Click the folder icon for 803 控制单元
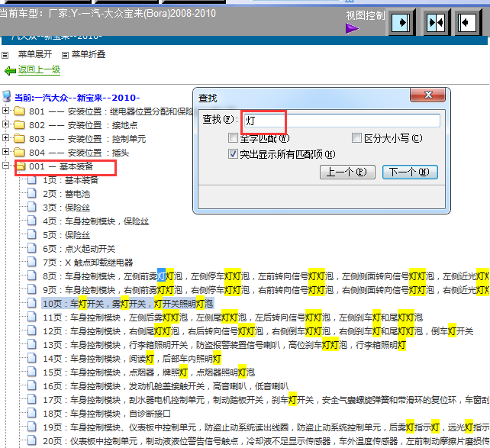This screenshot has height=448, width=490. [19, 138]
